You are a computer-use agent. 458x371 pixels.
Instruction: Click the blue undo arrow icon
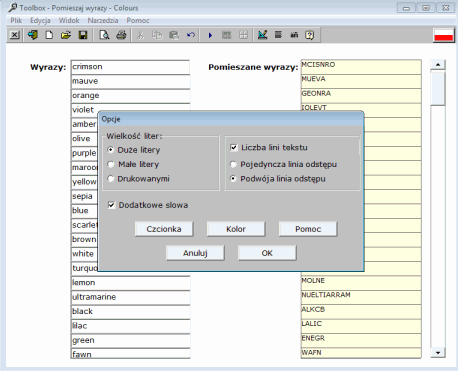(191, 35)
